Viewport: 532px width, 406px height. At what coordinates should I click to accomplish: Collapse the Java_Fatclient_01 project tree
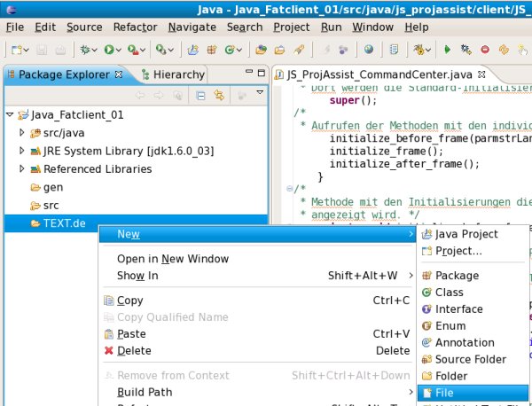(x=10, y=115)
